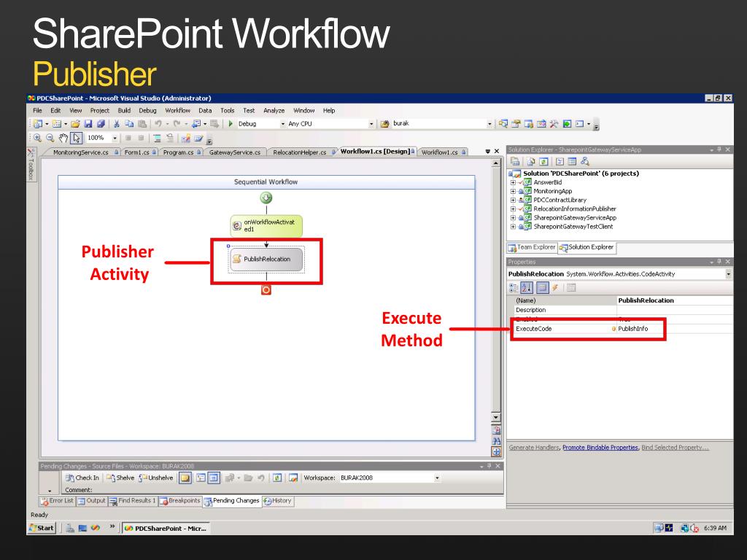The height and width of the screenshot is (560, 747).
Task: Click the Windows Start button
Action: coord(42,528)
